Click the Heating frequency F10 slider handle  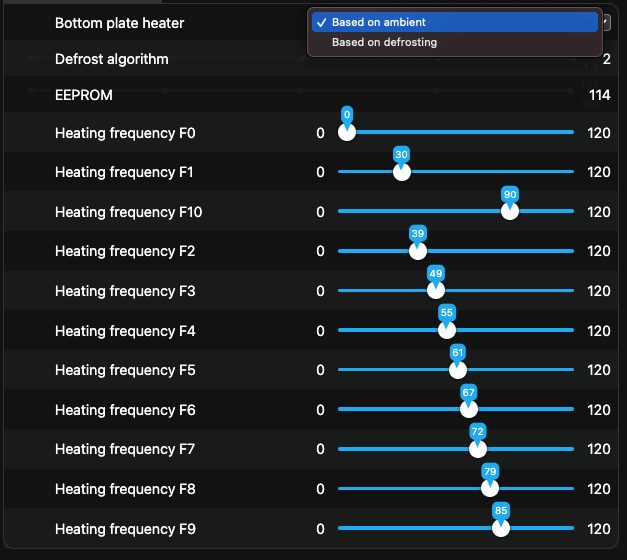point(510,211)
